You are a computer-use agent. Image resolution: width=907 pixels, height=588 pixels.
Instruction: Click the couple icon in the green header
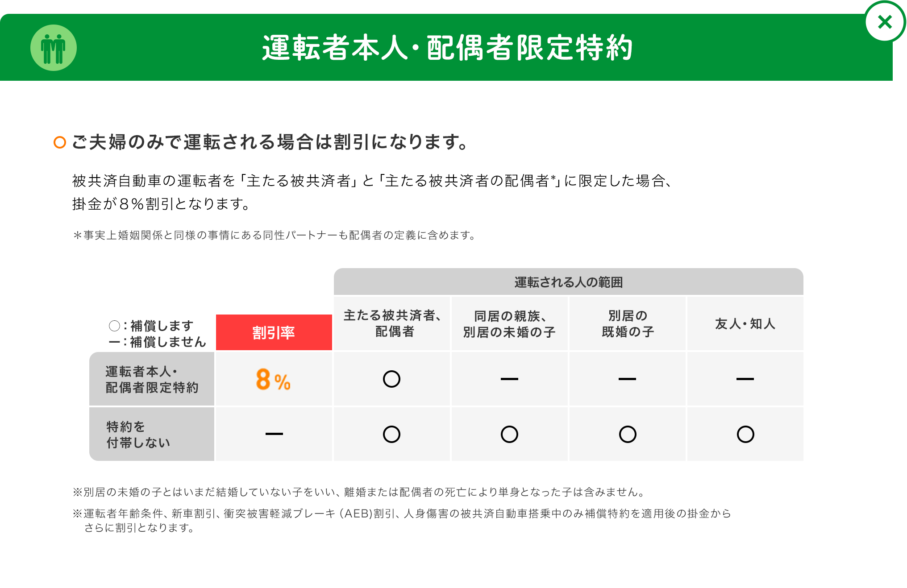pyautogui.click(x=53, y=46)
